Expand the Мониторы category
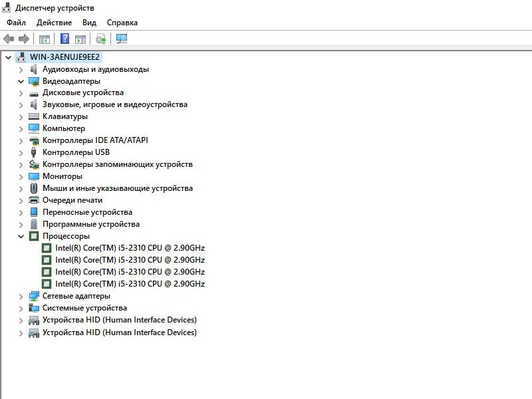 21,177
